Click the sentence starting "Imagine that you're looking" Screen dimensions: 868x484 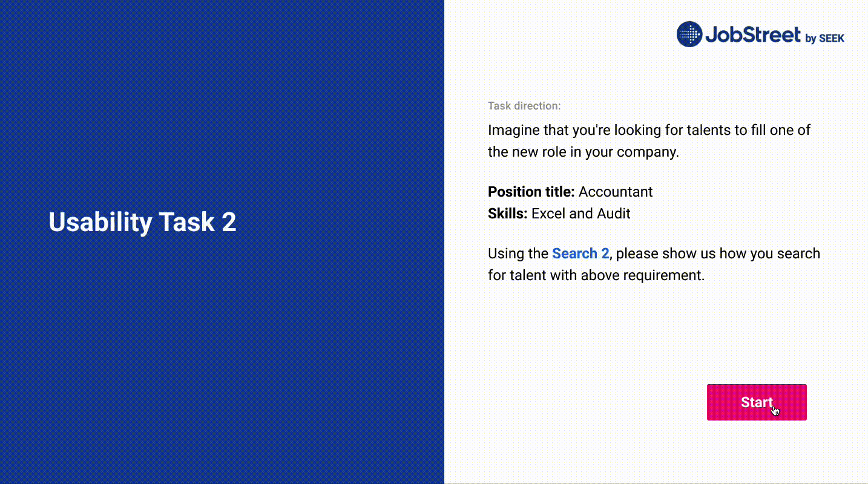(649, 141)
